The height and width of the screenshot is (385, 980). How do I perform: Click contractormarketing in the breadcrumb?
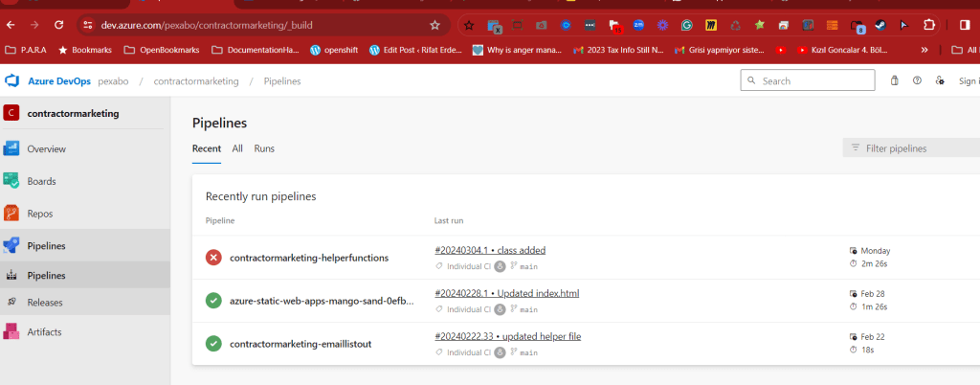click(196, 81)
